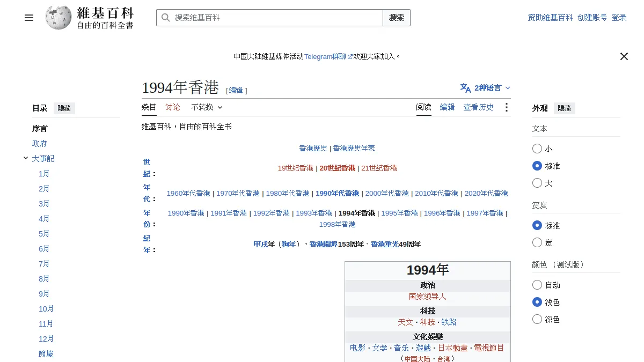Open 国家领导人 in the infobox
This screenshot has width=644, height=362.
pyautogui.click(x=428, y=297)
